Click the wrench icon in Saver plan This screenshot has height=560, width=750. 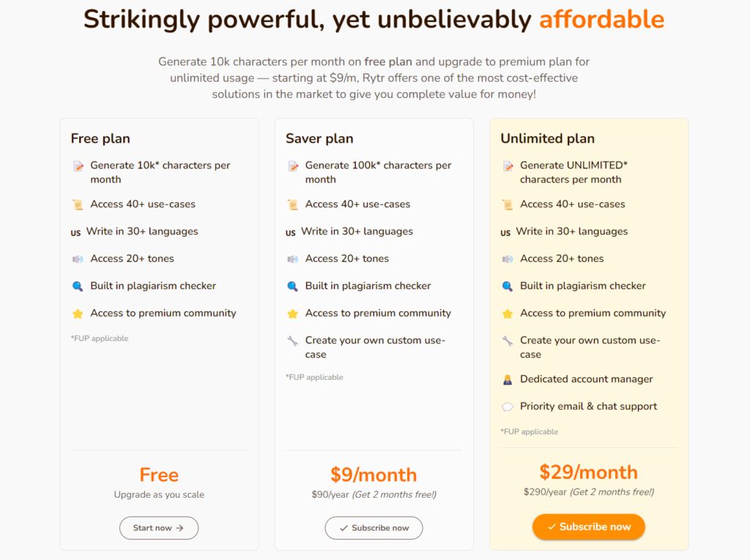tap(292, 340)
